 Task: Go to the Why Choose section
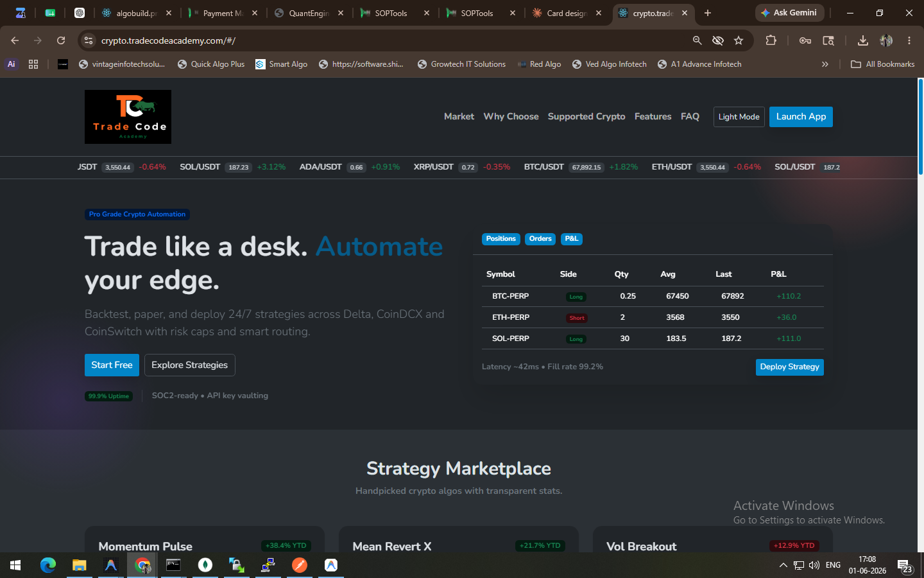pyautogui.click(x=511, y=116)
